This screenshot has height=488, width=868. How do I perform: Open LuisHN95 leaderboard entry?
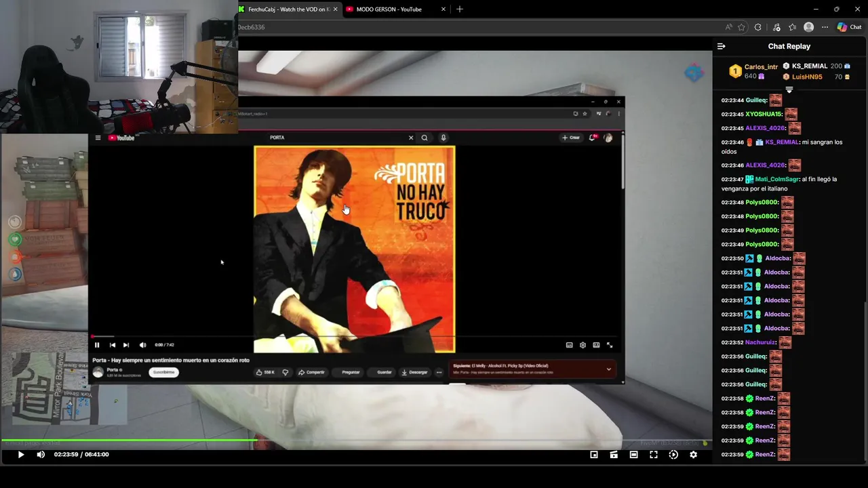click(816, 77)
